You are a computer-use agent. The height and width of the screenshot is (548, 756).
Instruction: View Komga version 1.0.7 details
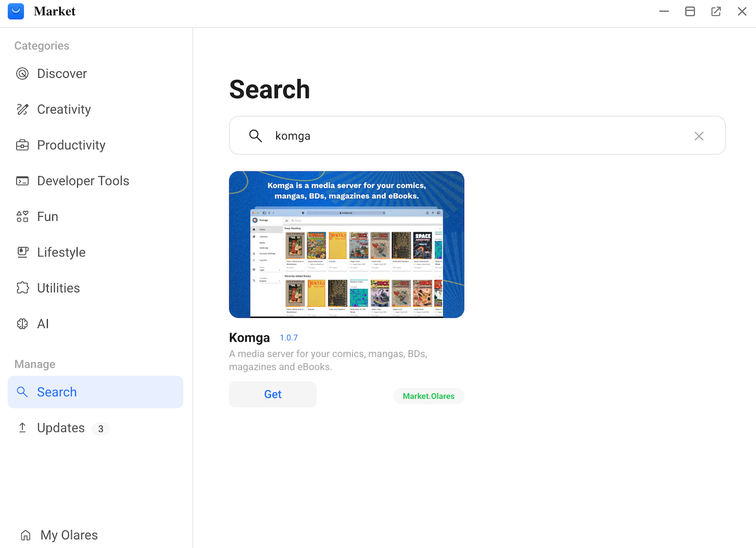click(x=288, y=337)
